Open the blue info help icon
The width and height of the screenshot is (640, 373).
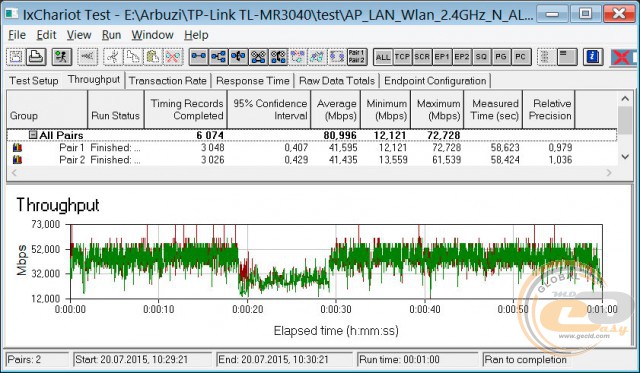tap(593, 57)
